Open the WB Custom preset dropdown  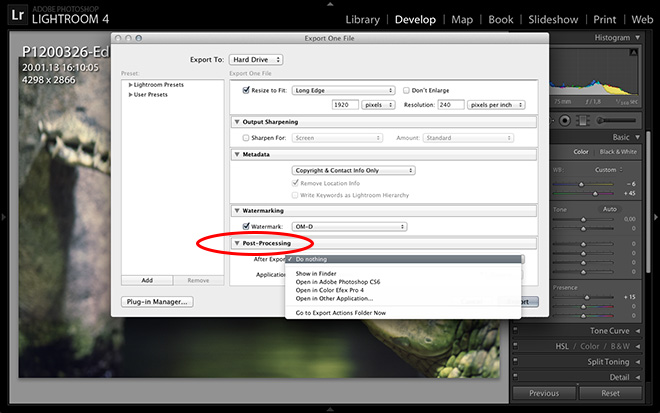point(609,170)
